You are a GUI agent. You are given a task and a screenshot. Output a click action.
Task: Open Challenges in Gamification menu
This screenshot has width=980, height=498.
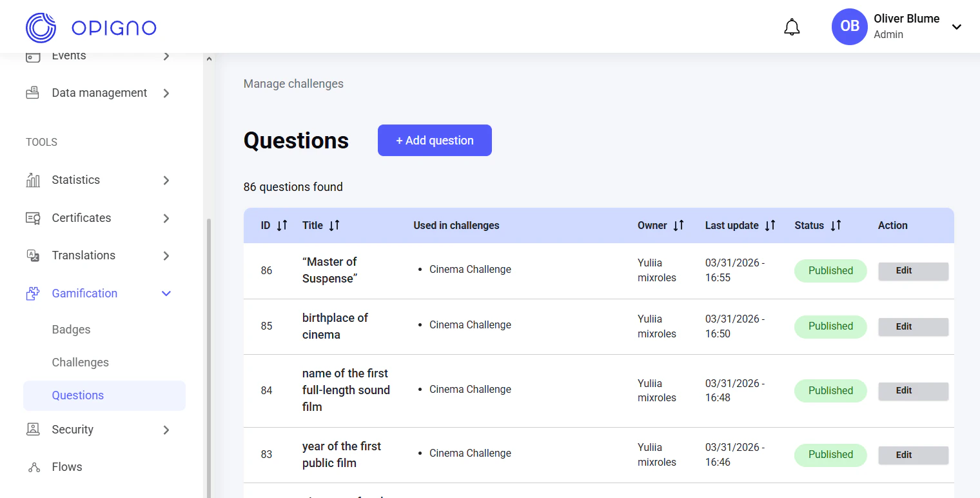click(x=80, y=363)
